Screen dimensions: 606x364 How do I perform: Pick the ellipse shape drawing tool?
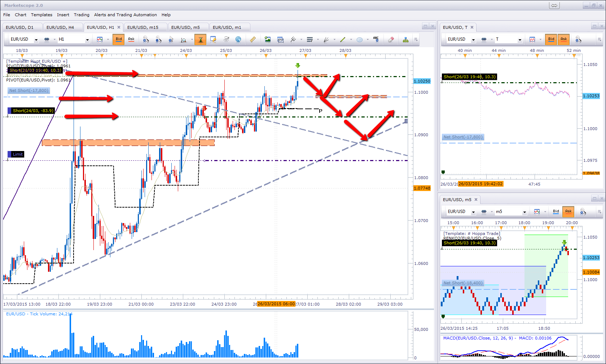pyautogui.click(x=360, y=39)
